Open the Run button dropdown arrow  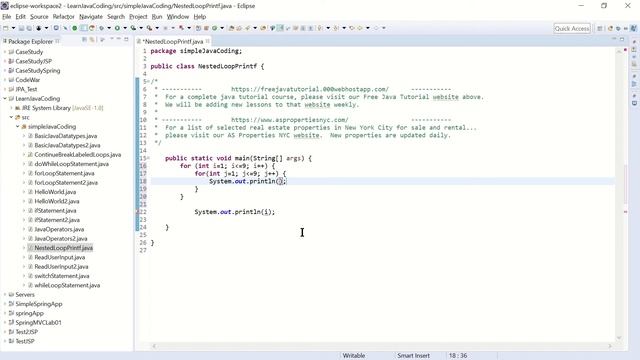point(125,28)
